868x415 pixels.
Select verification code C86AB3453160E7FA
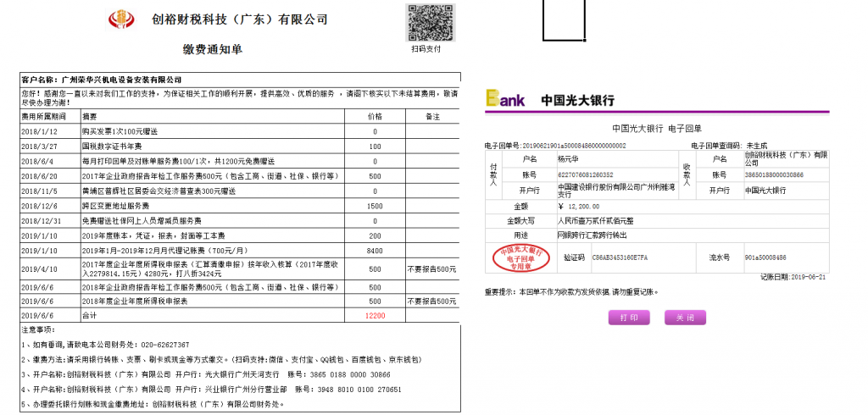click(620, 257)
